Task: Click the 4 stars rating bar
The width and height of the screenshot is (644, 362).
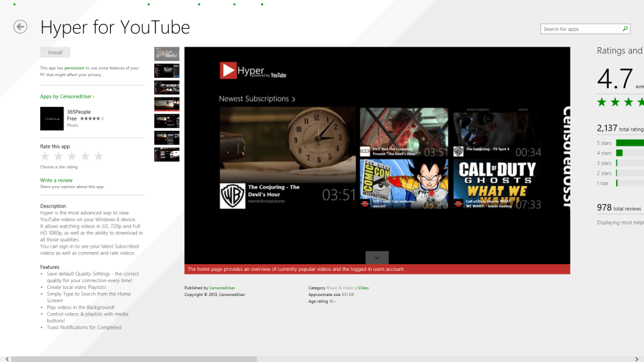Action: pos(630,153)
